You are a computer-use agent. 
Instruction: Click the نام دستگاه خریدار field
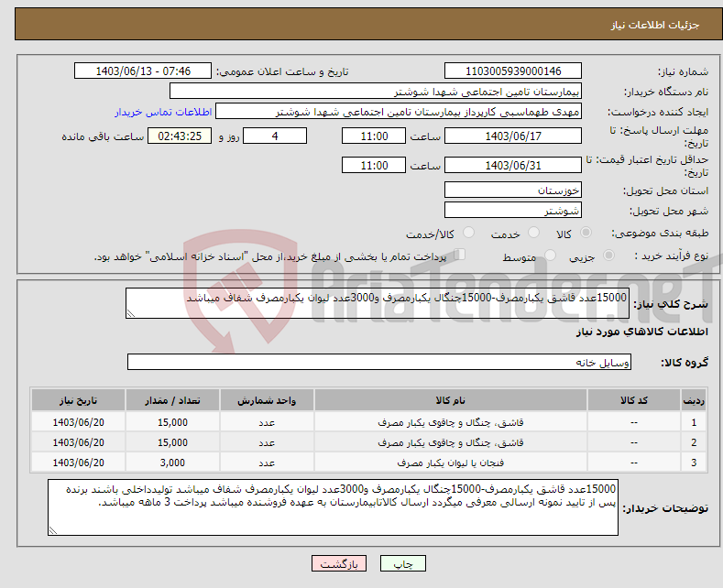click(x=376, y=92)
